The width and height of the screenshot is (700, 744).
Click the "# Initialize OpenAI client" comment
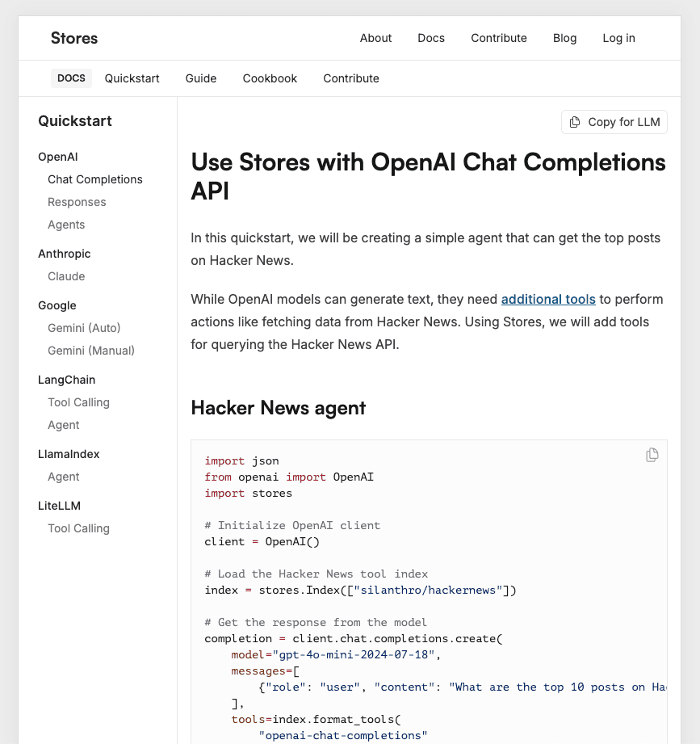point(292,526)
